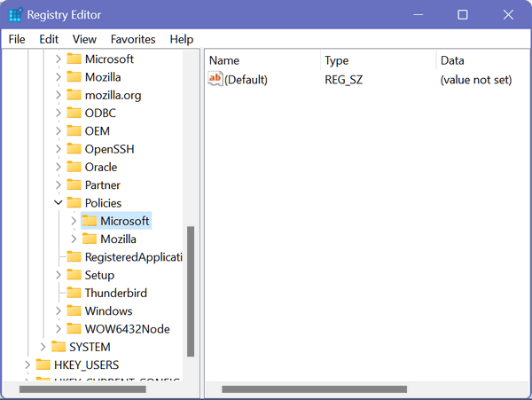Click the REG_SZ type cell

coord(344,80)
